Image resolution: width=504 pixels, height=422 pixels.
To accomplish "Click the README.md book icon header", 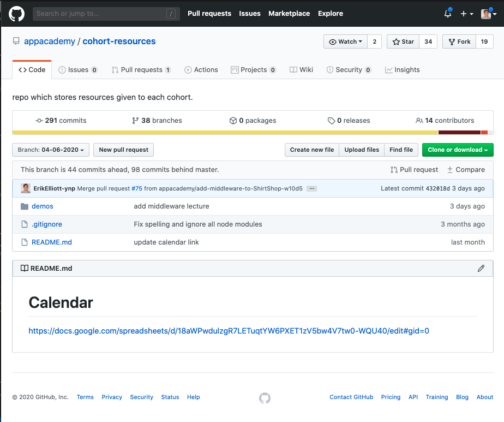I will 24,268.
